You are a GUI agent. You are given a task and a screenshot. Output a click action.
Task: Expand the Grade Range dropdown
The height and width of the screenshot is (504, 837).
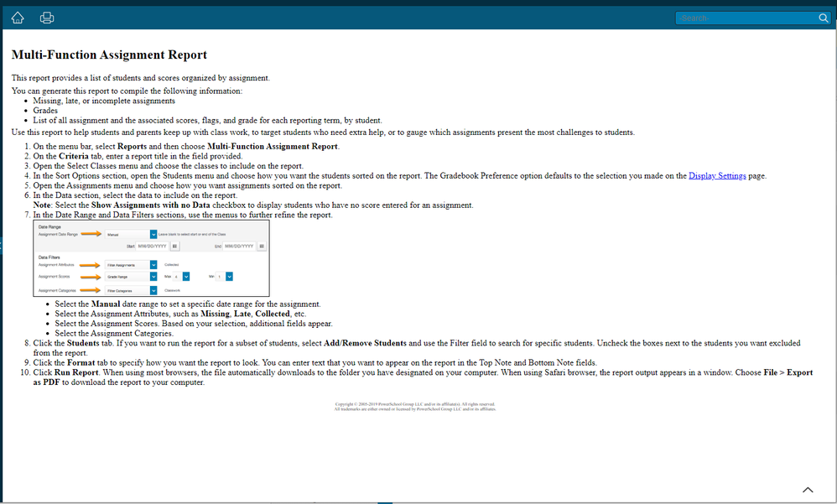[x=153, y=276]
